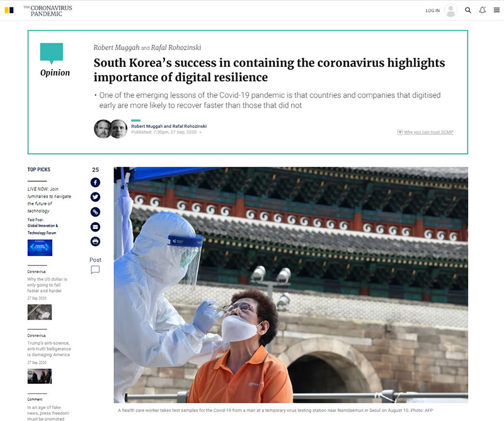
Task: Open the hamburger menu icon
Action: [496, 10]
